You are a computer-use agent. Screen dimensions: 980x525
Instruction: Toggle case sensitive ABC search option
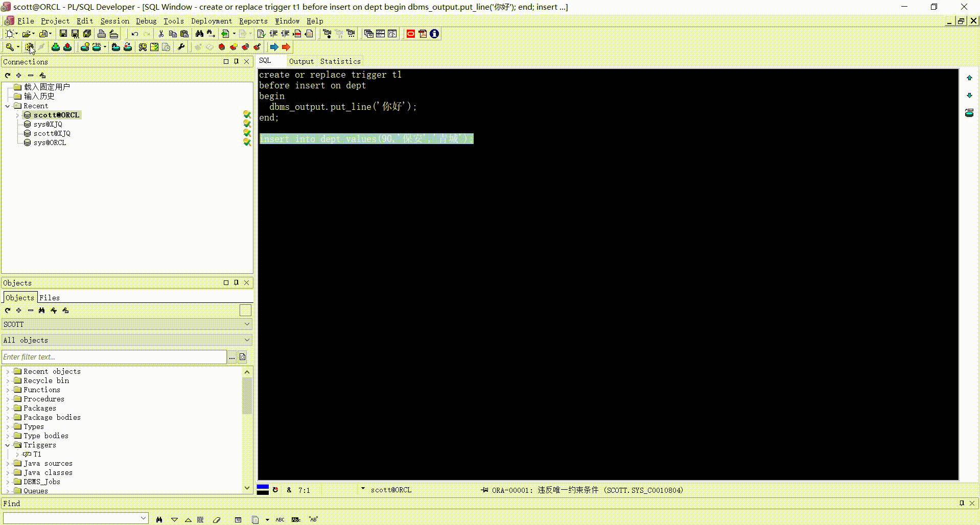coord(280,519)
